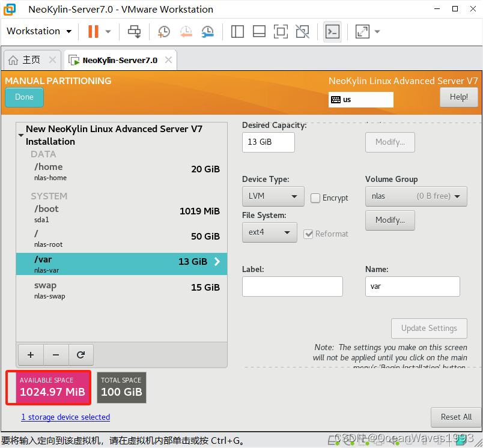Screen dimensions: 483x448
Task: Click Modify under Volume Group
Action: pyautogui.click(x=390, y=220)
